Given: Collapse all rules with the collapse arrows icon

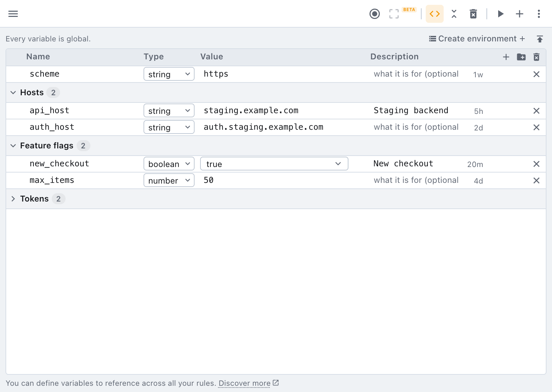Looking at the screenshot, I should tap(454, 14).
